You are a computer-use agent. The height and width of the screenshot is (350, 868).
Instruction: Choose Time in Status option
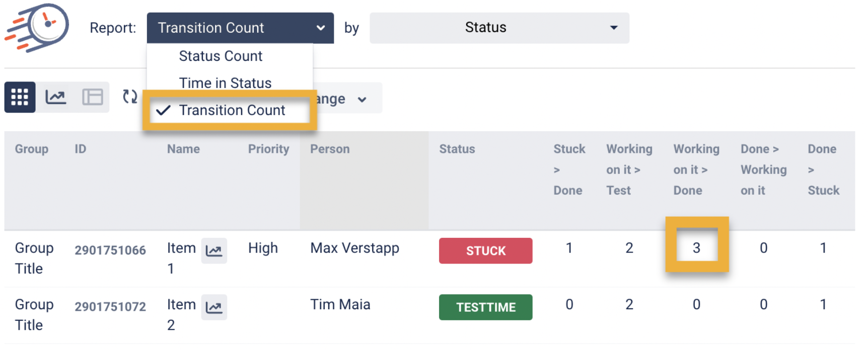pyautogui.click(x=225, y=83)
